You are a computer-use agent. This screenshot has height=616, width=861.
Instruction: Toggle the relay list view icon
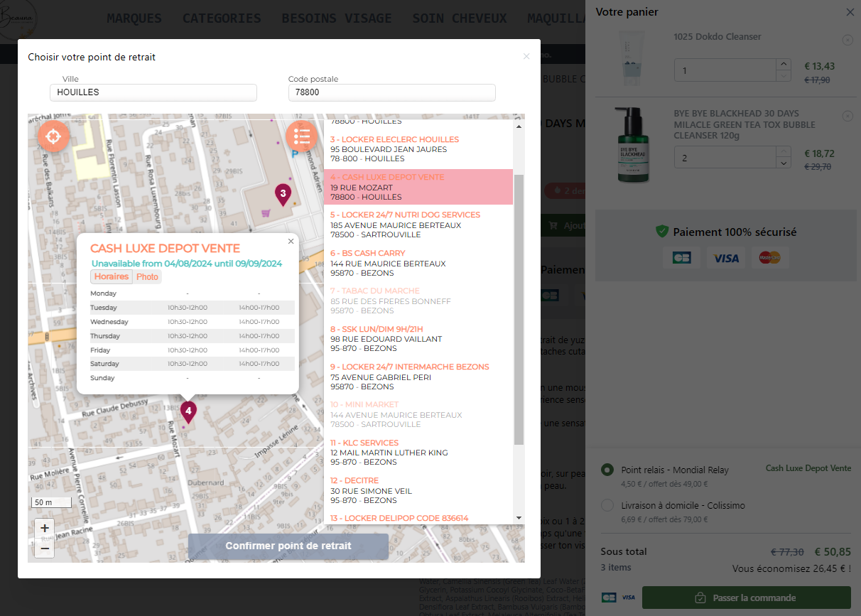pos(302,136)
